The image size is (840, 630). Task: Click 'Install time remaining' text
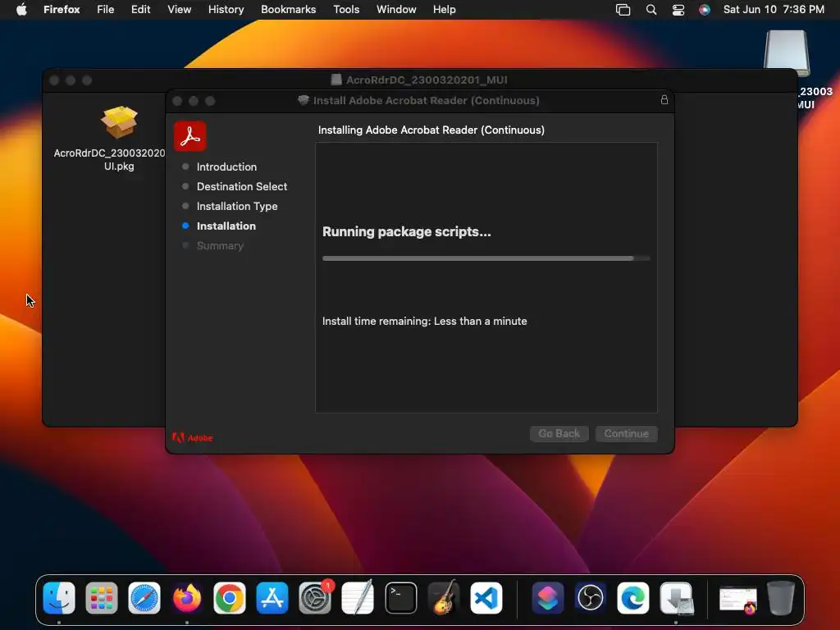[425, 321]
